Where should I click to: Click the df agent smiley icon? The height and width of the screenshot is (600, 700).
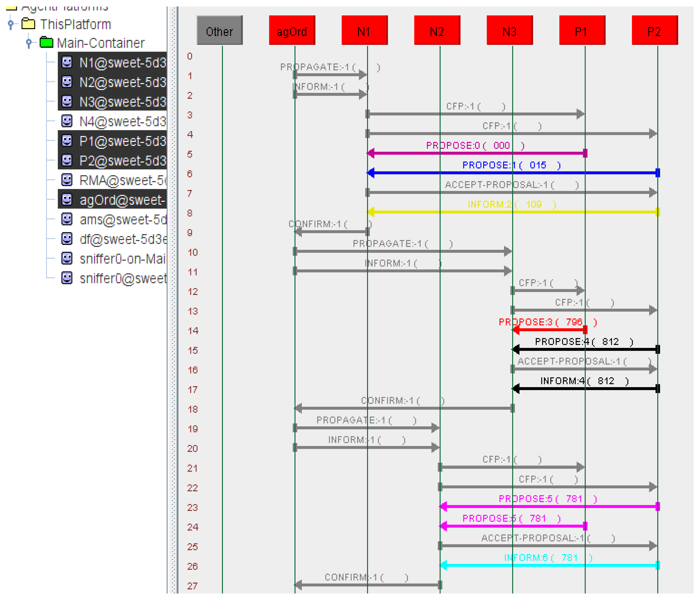coord(67,239)
